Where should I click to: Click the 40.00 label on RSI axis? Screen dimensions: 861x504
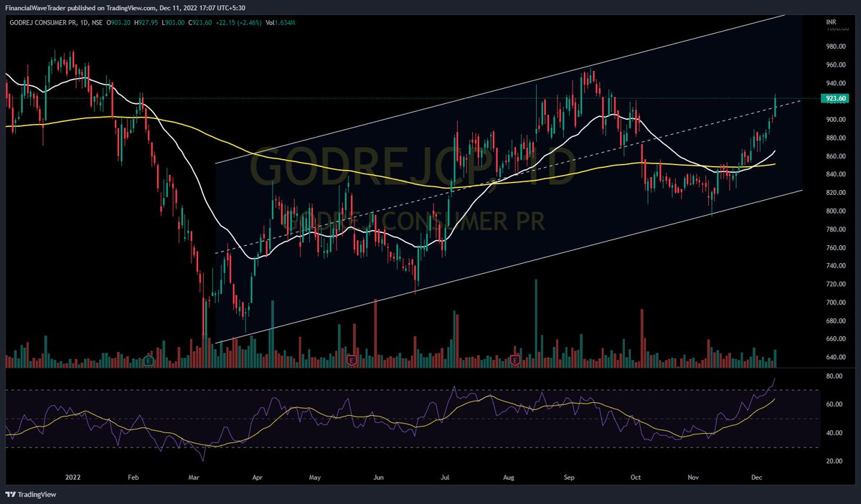833,432
